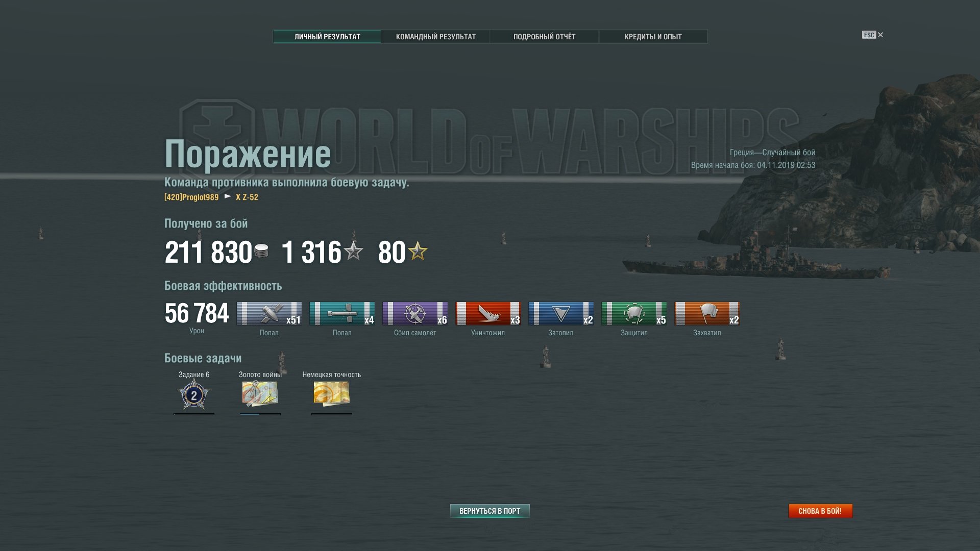Click the Захватил capture ribbon x2
This screenshot has height=551, width=980.
click(707, 313)
